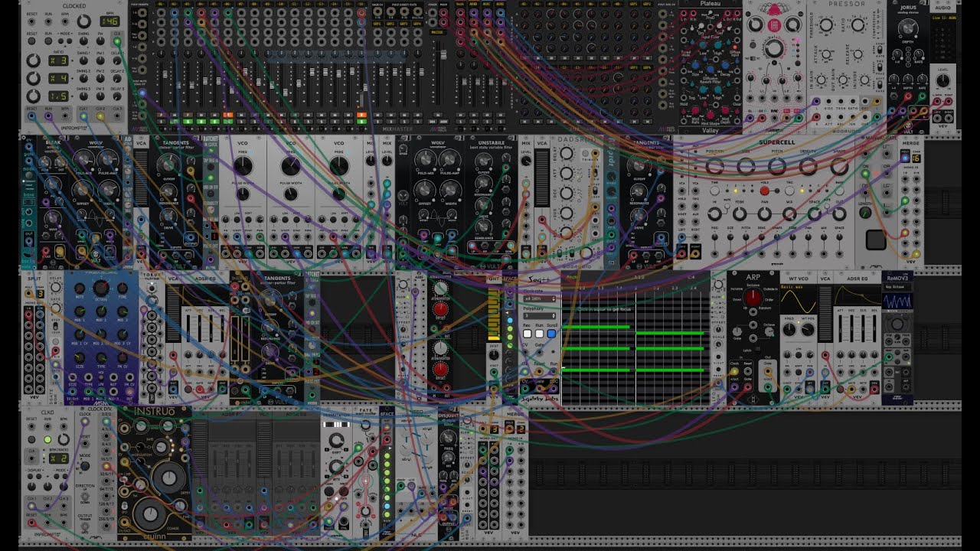
Task: Click the Supercell Position knob
Action: (714, 167)
